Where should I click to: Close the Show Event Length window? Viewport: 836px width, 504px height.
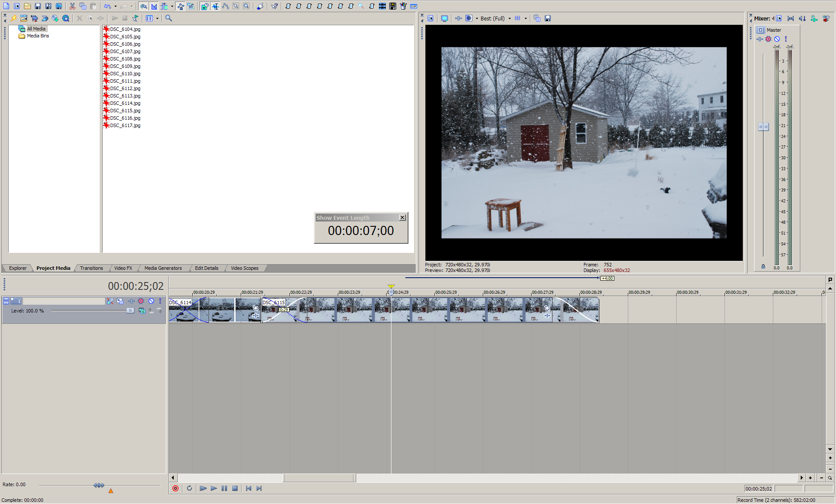click(402, 218)
